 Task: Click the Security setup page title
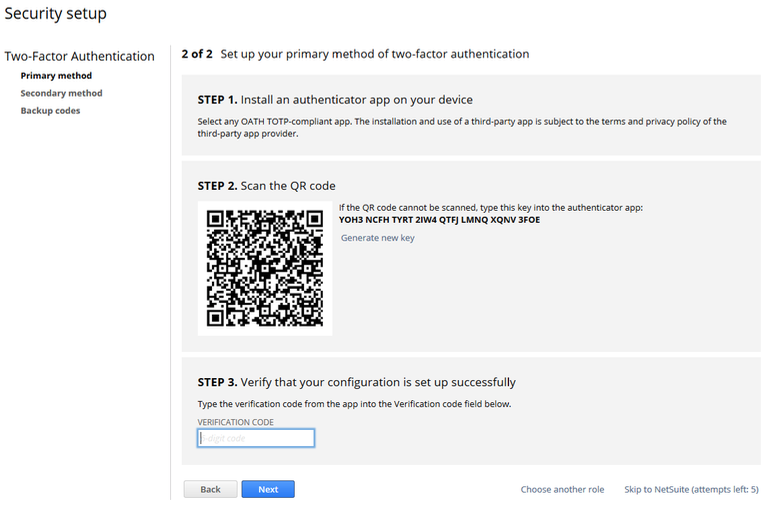coord(55,14)
